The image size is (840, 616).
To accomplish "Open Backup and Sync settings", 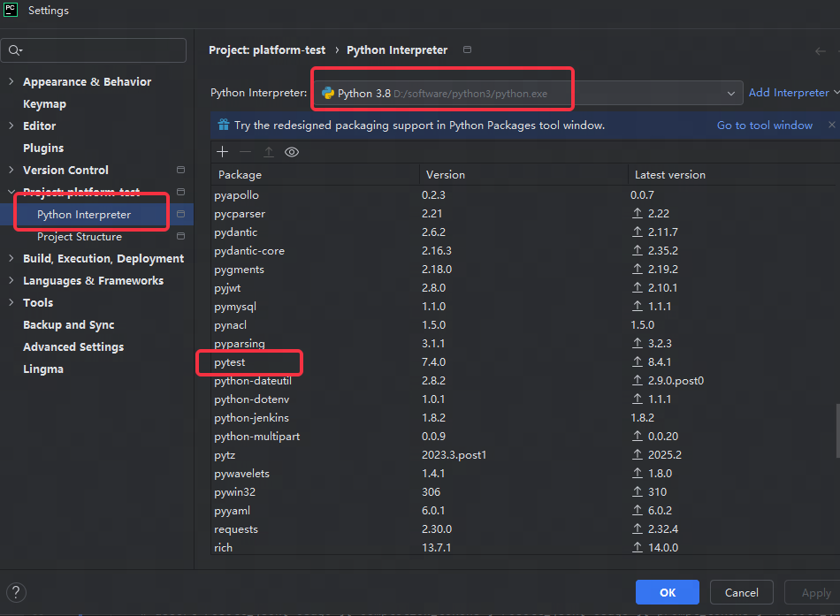I will [69, 324].
